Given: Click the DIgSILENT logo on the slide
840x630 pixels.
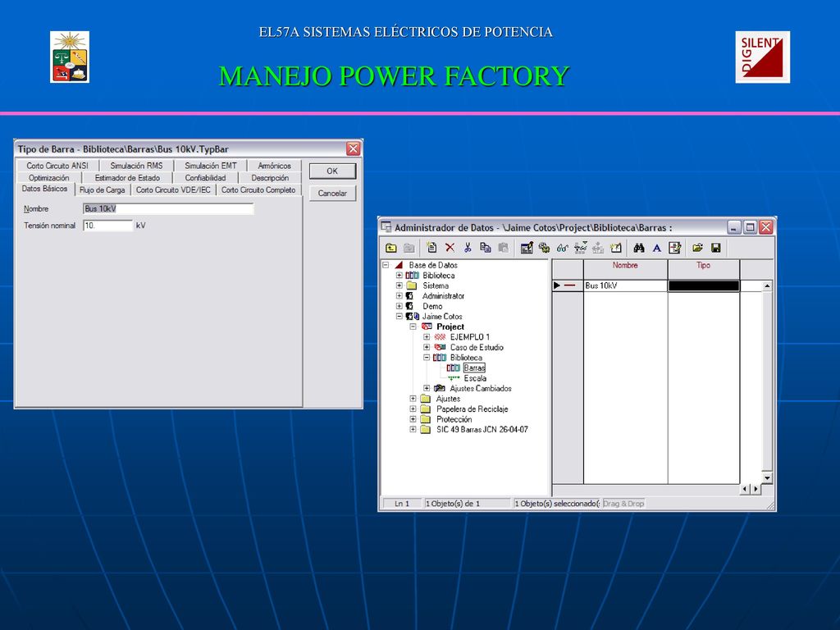Looking at the screenshot, I should click(x=762, y=57).
